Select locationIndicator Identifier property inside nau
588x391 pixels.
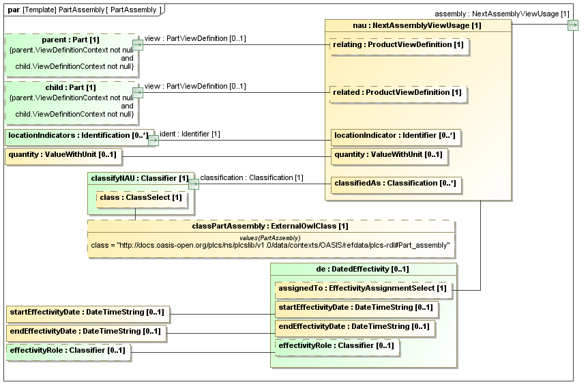pyautogui.click(x=394, y=136)
